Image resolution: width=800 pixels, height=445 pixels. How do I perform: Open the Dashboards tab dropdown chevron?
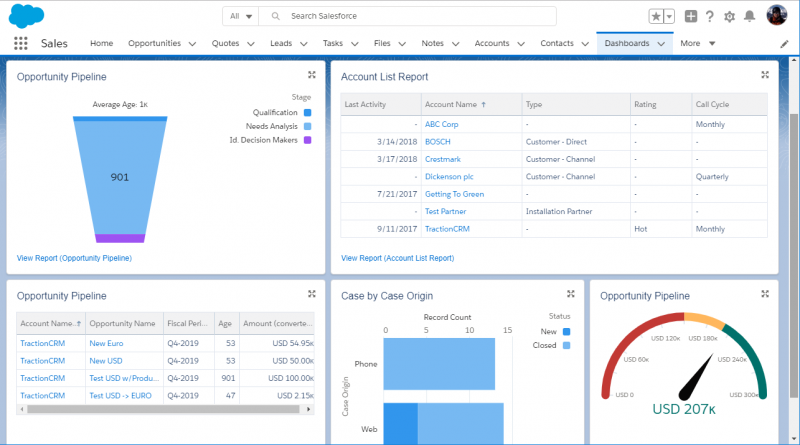(x=661, y=44)
